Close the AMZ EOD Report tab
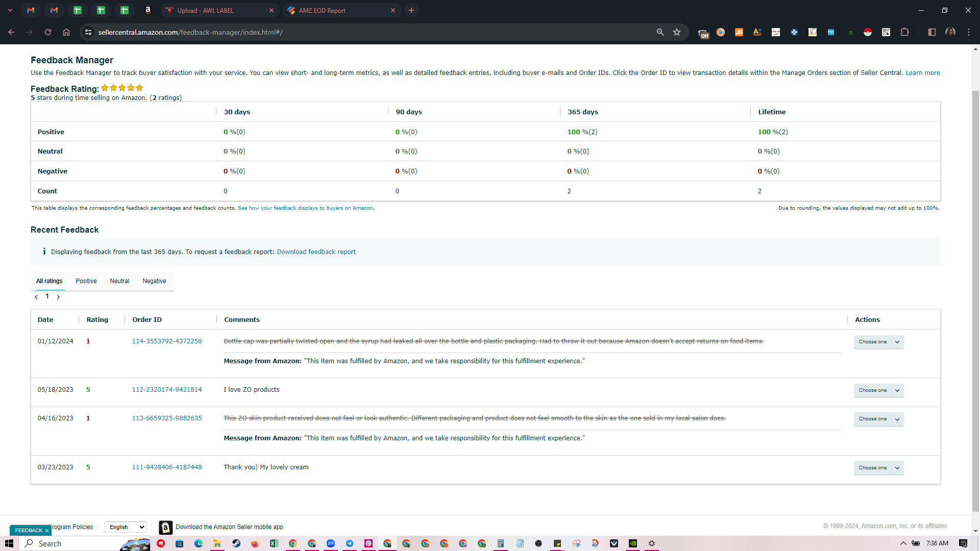The height and width of the screenshot is (551, 980). tap(393, 10)
